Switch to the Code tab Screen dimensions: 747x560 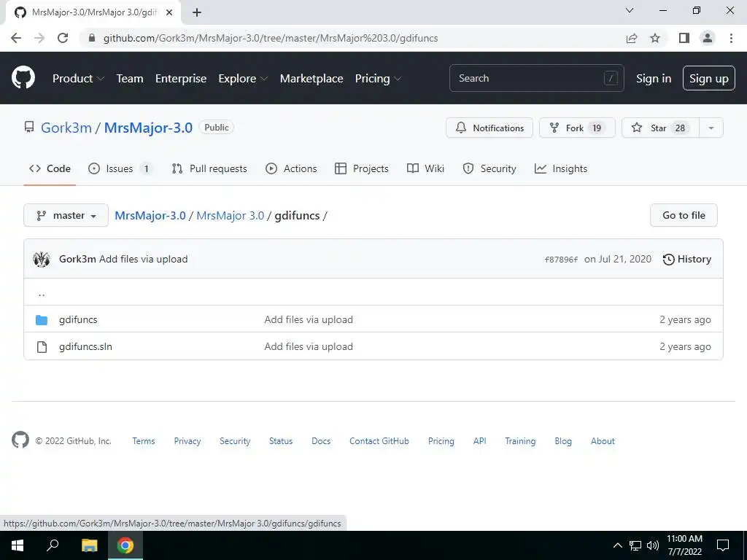point(50,168)
